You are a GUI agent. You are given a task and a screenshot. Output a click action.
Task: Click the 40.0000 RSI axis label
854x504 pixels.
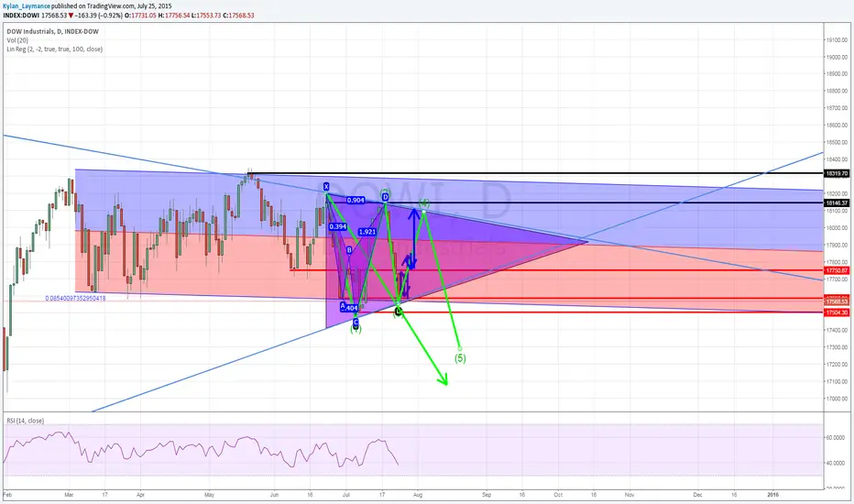pyautogui.click(x=838, y=463)
